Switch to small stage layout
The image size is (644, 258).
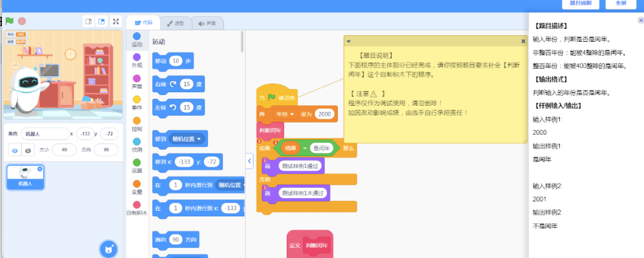point(88,22)
